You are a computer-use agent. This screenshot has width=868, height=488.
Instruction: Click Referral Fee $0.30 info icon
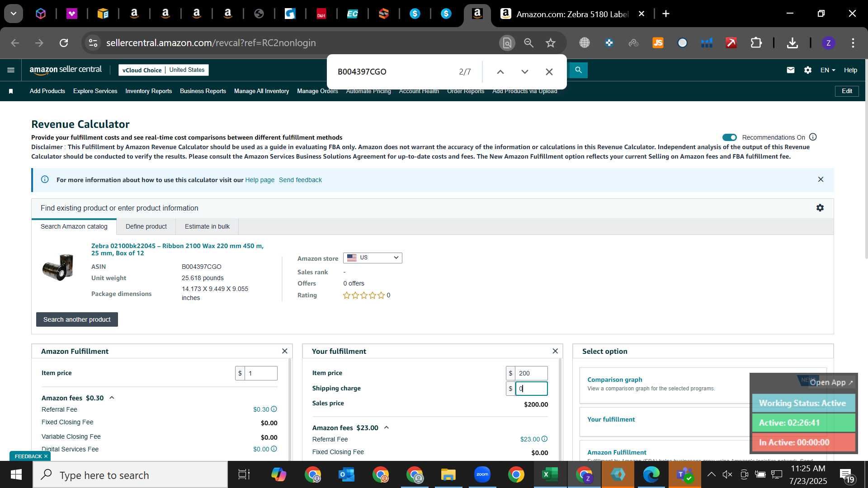coord(274,409)
